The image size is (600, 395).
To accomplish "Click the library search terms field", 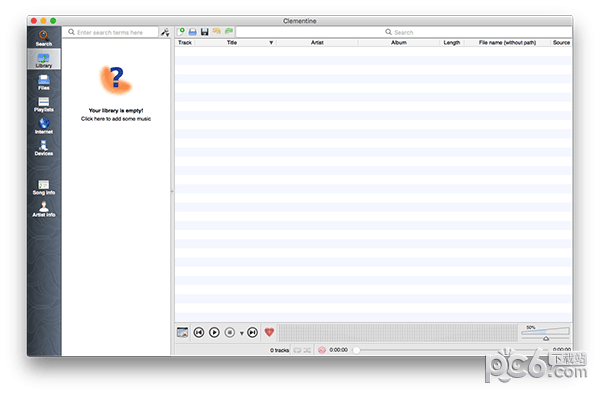I will (111, 32).
